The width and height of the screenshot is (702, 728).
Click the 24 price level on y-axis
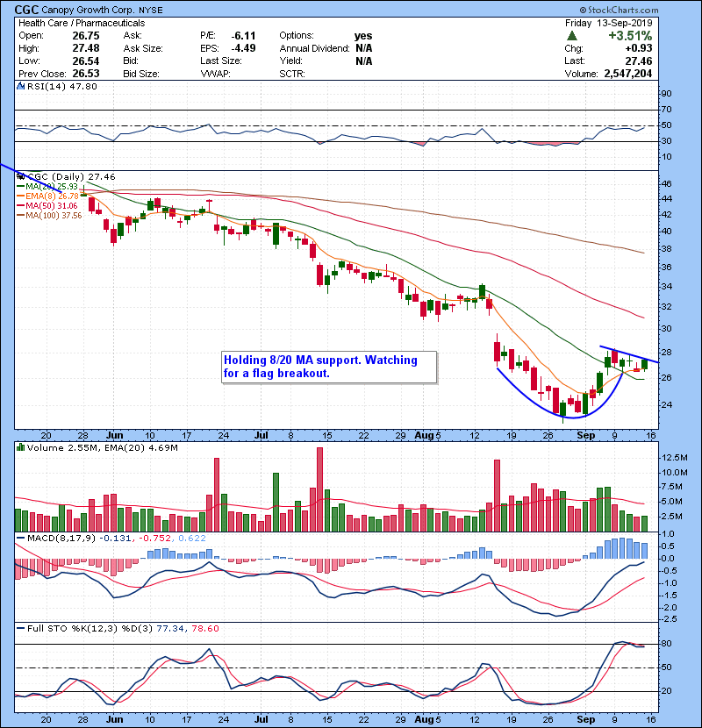(x=667, y=405)
